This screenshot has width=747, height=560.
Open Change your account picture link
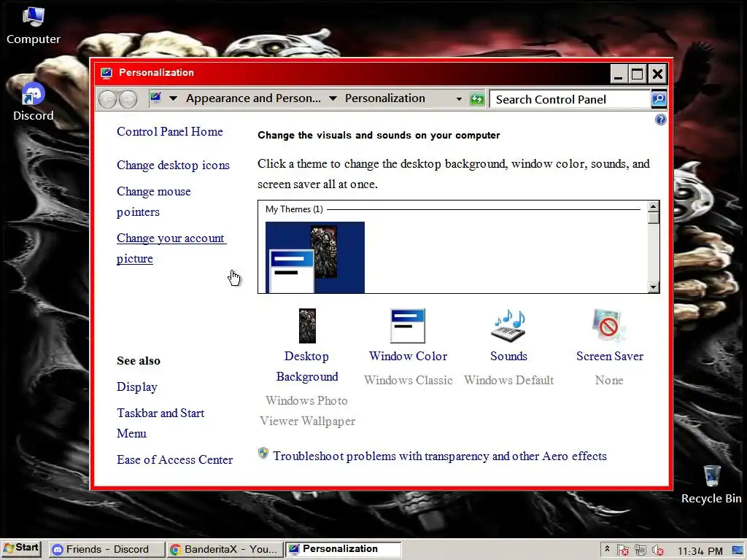click(171, 248)
